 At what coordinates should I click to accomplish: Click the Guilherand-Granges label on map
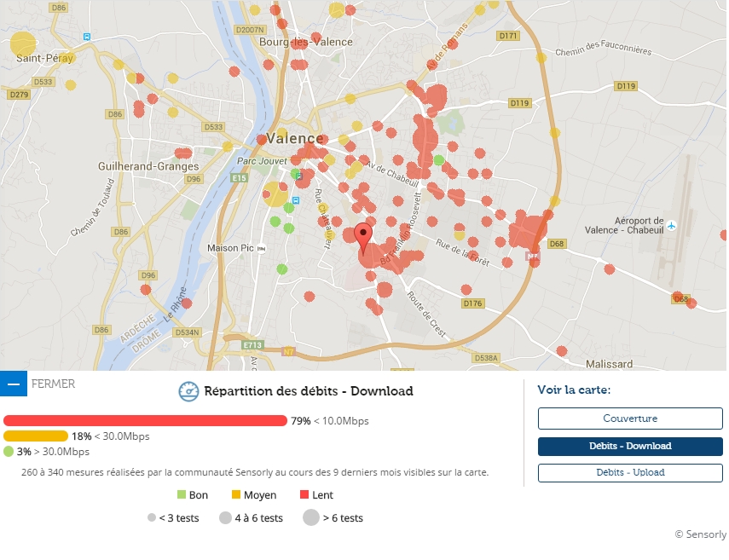(x=148, y=166)
